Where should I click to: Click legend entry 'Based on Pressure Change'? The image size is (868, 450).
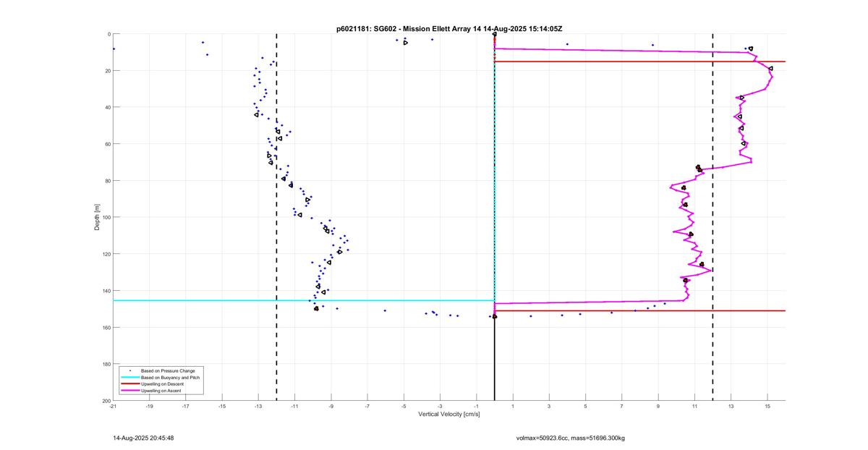[x=168, y=370]
